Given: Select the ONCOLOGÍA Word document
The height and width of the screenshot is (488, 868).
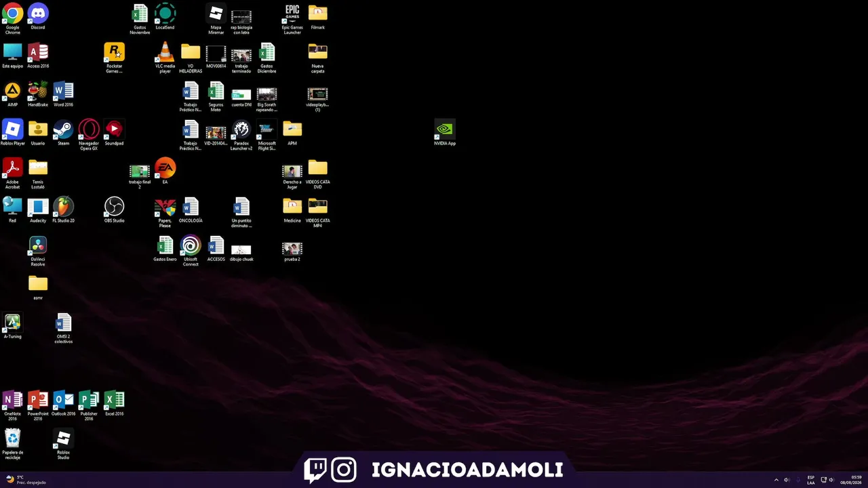Looking at the screenshot, I should coord(191,207).
